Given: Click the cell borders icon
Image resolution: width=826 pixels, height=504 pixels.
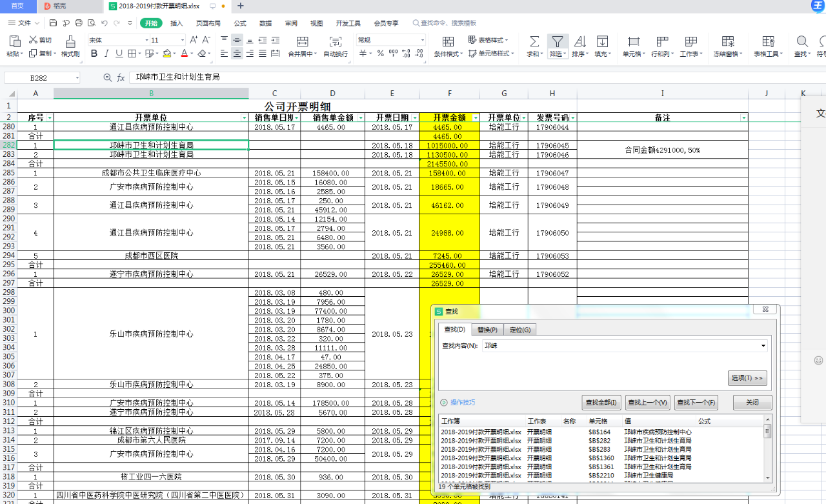Looking at the screenshot, I should 132,54.
